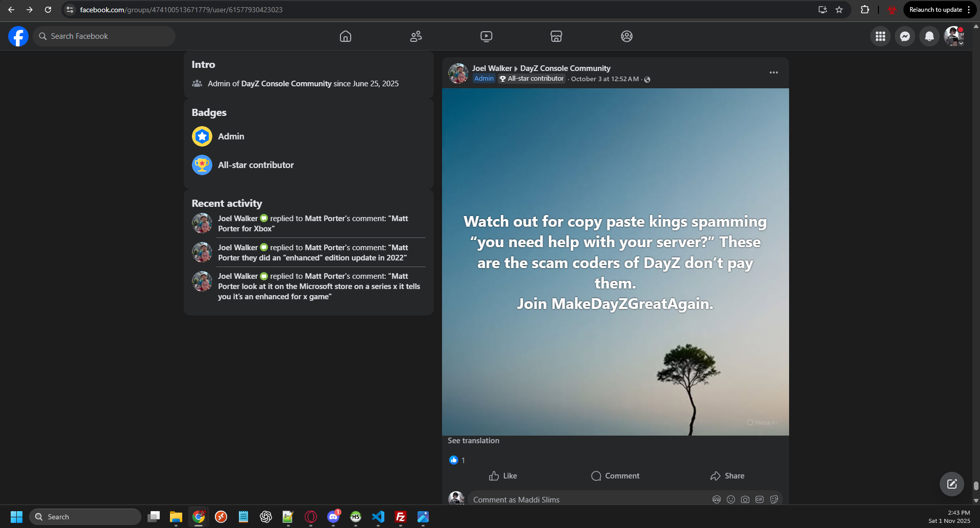View site information icon in address bar

[x=70, y=10]
